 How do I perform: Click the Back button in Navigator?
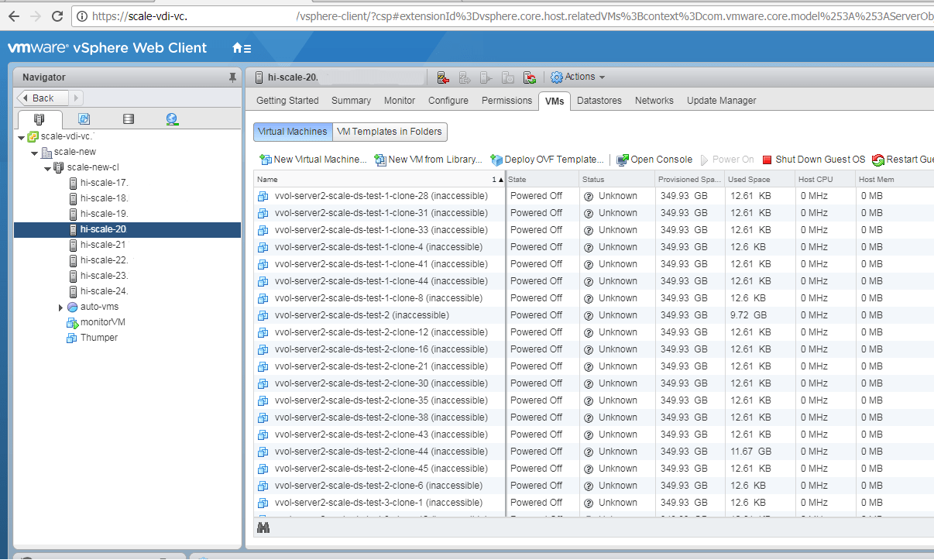pos(43,98)
